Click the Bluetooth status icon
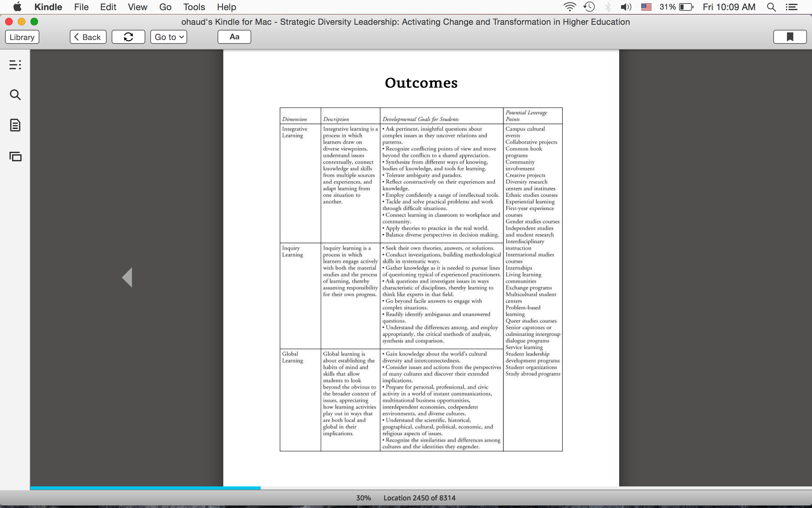The image size is (812, 508). pyautogui.click(x=608, y=7)
